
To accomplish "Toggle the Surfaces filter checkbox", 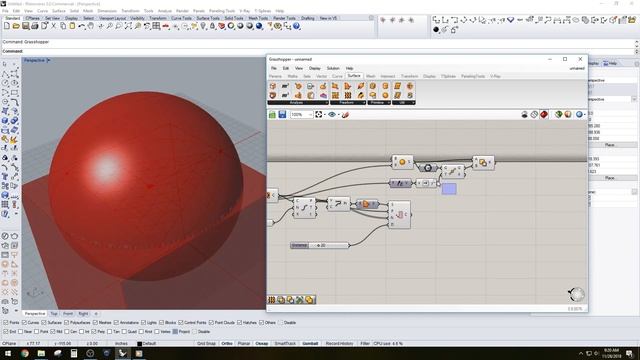I will pos(44,323).
